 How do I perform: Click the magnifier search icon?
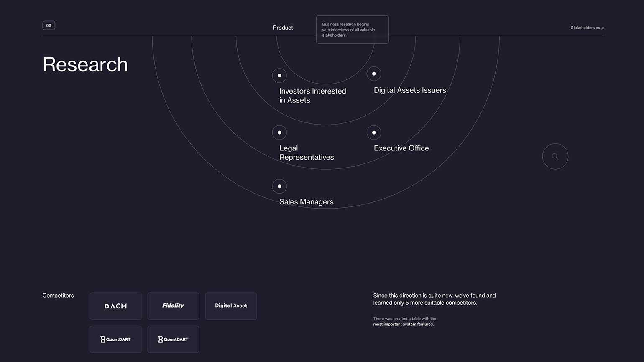tap(555, 156)
